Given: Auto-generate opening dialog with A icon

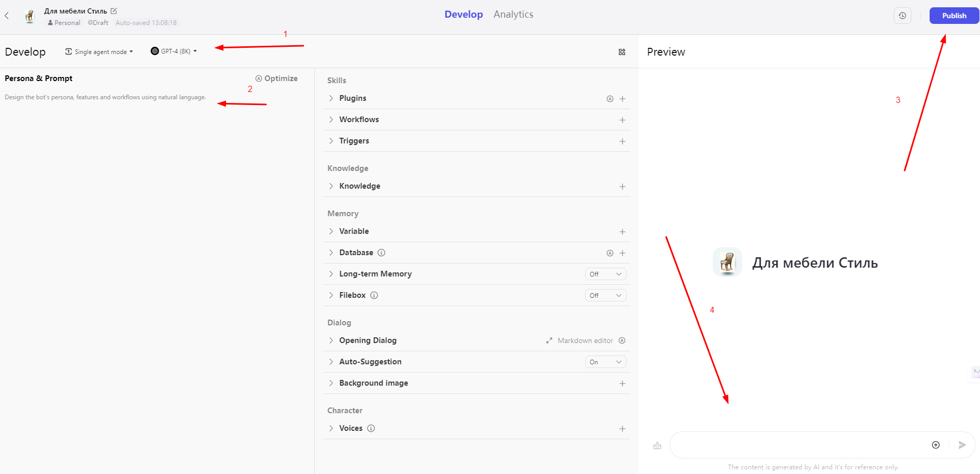Looking at the screenshot, I should tap(622, 340).
